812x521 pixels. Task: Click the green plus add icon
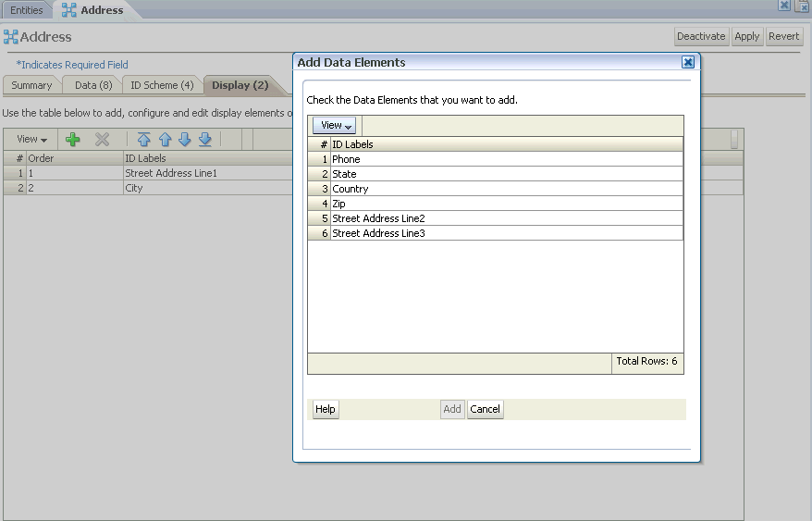73,139
